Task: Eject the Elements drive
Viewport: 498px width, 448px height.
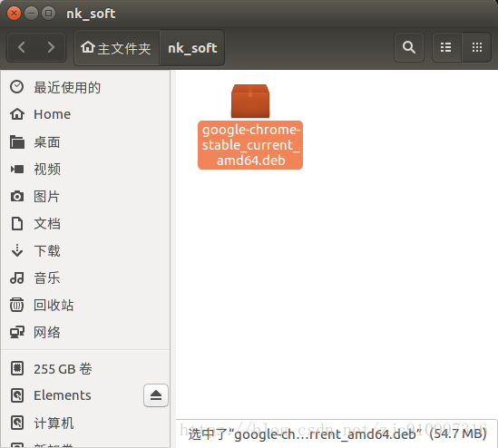Action: (156, 395)
